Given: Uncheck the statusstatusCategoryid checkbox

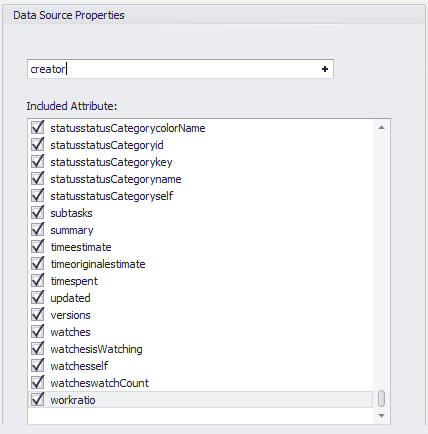Looking at the screenshot, I should pyautogui.click(x=37, y=144).
